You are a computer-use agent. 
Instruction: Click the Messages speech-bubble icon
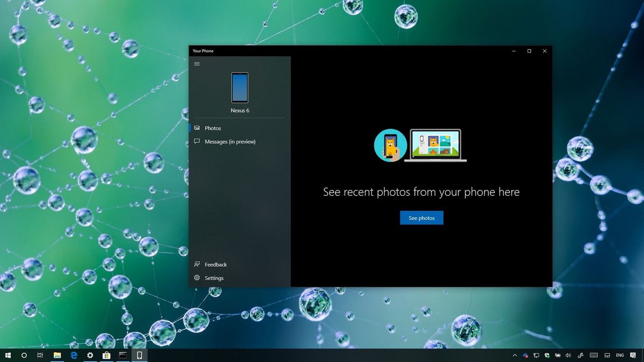click(x=197, y=142)
